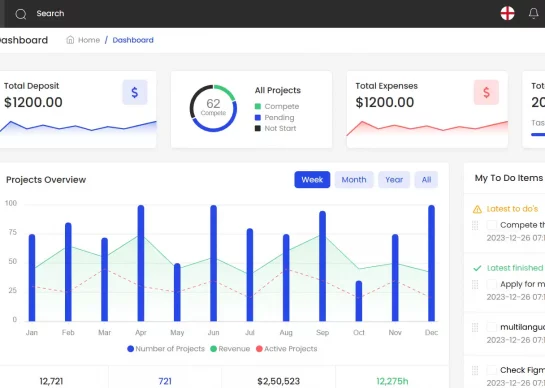Image resolution: width=545 pixels, height=388 pixels.
Task: Toggle Active Projects chart legend
Action: point(287,349)
